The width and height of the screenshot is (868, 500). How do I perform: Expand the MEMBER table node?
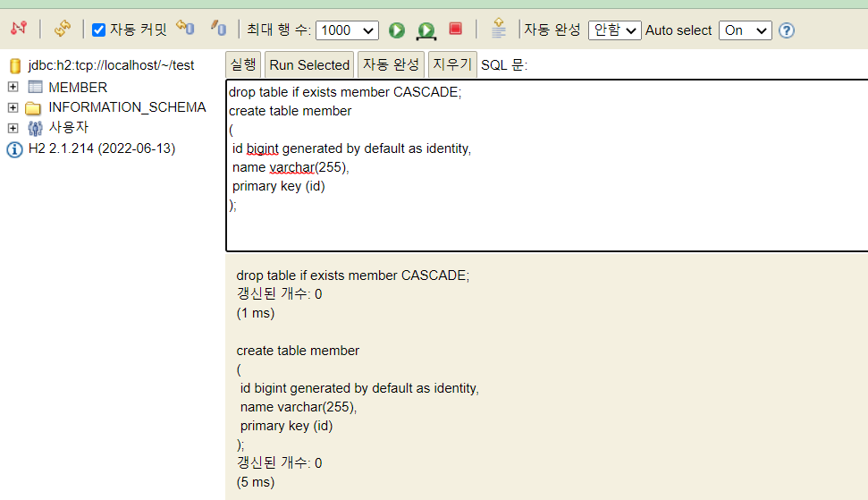point(13,87)
